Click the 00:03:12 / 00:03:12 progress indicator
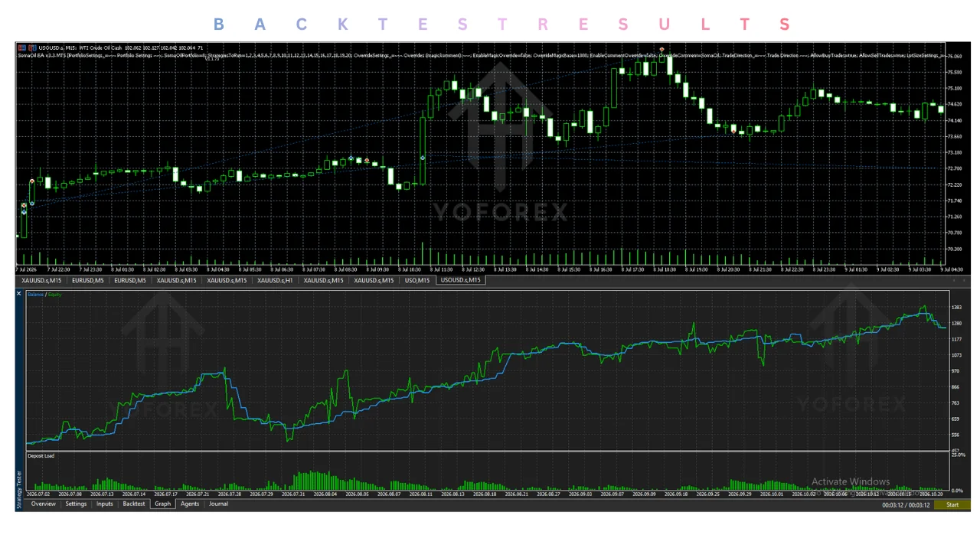 pos(906,505)
